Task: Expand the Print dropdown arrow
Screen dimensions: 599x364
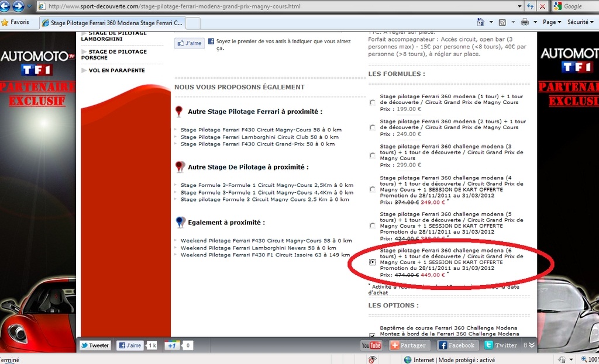Action: pyautogui.click(x=535, y=22)
